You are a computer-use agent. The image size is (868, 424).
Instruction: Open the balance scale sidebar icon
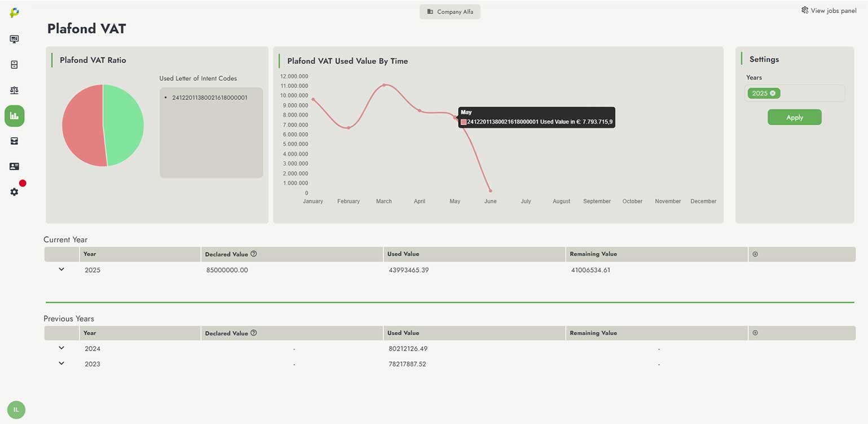pos(15,90)
